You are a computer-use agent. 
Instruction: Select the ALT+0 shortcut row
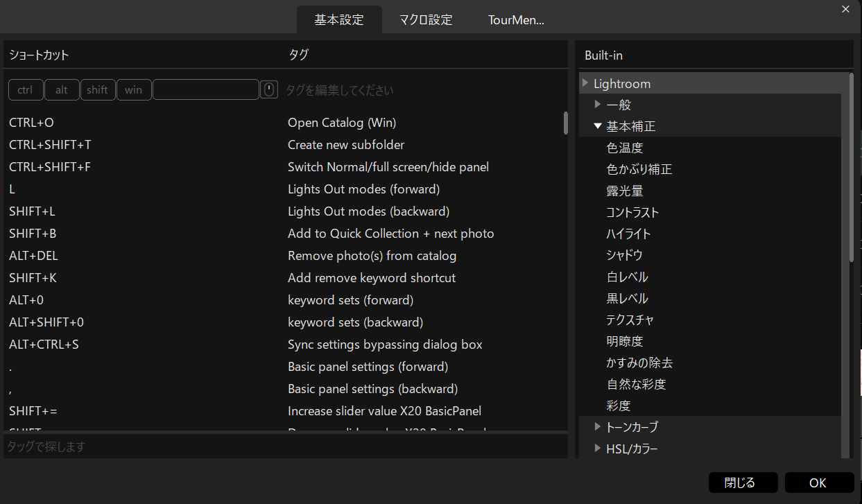[26, 300]
